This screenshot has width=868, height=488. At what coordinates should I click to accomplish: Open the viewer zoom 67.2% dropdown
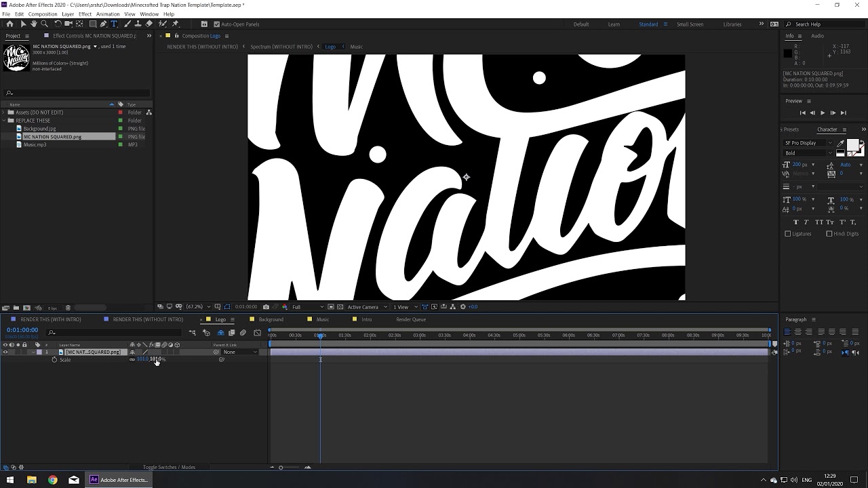[197, 307]
